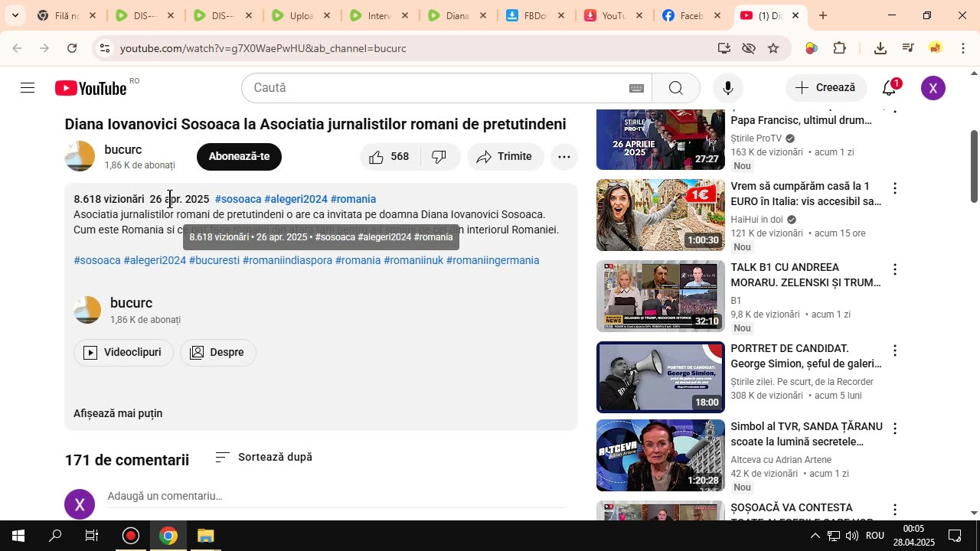Screen dimensions: 980x551
Task: Open options for Simbol al TVR video
Action: [894, 429]
